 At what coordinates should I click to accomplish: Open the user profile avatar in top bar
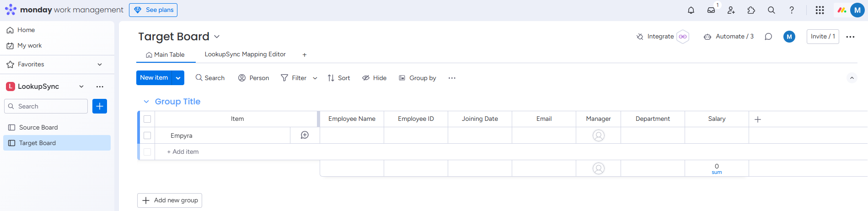click(x=857, y=10)
